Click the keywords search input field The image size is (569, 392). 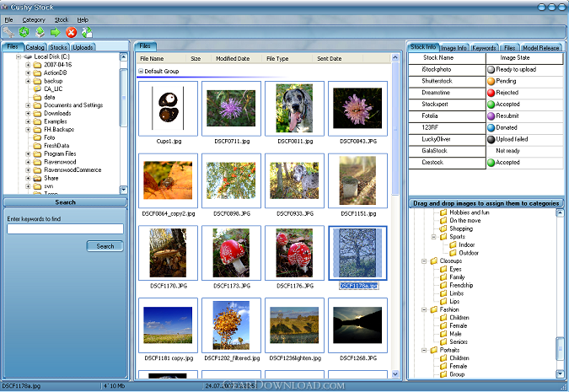[x=65, y=228]
